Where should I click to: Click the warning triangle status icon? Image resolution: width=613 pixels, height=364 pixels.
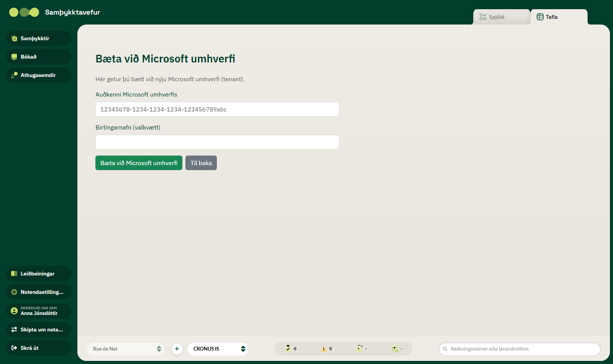[324, 349]
